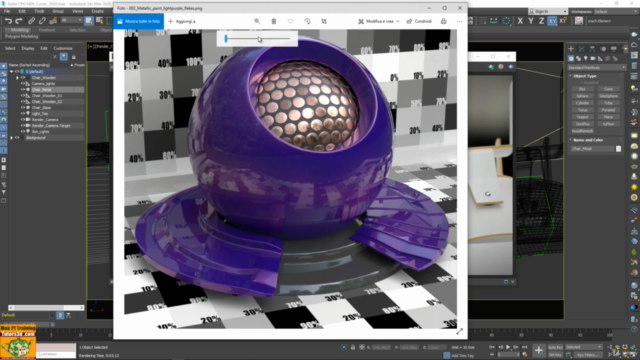The width and height of the screenshot is (640, 360).
Task: Open the Create panel plus tab
Action: click(x=571, y=49)
